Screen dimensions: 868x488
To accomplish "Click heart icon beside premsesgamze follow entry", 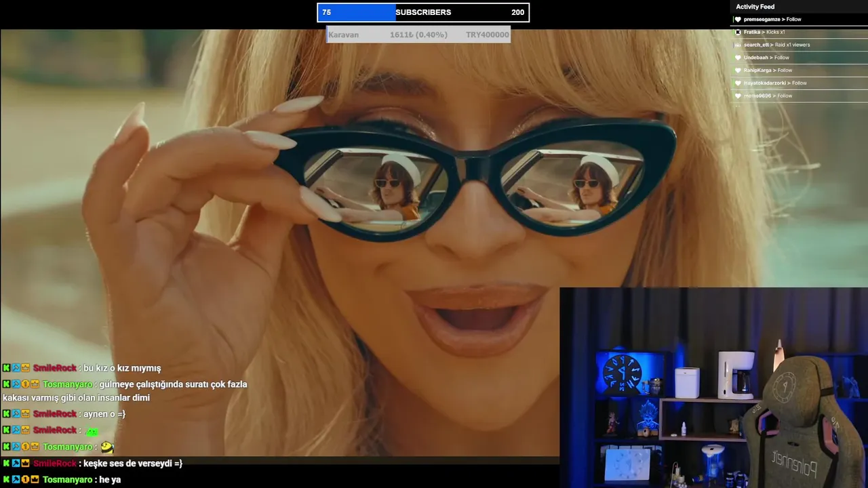I will tap(738, 20).
